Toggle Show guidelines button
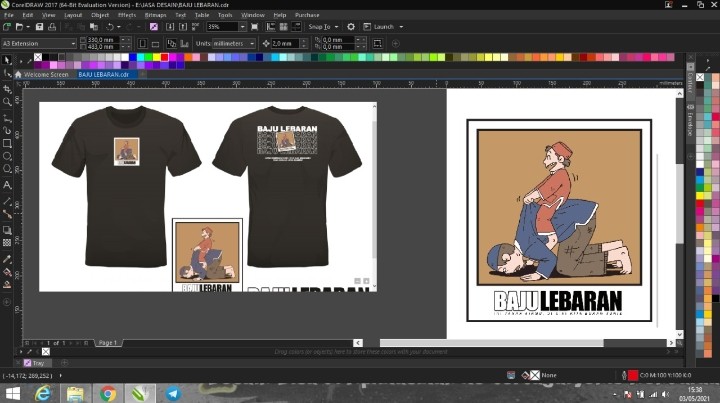Screen dimensions: 720x403 [x=297, y=27]
